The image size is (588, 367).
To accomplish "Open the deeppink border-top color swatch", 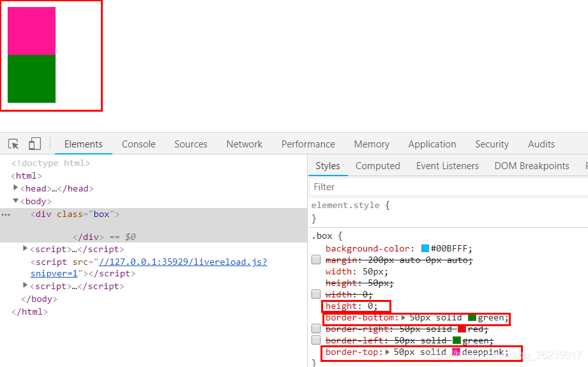I will [456, 352].
